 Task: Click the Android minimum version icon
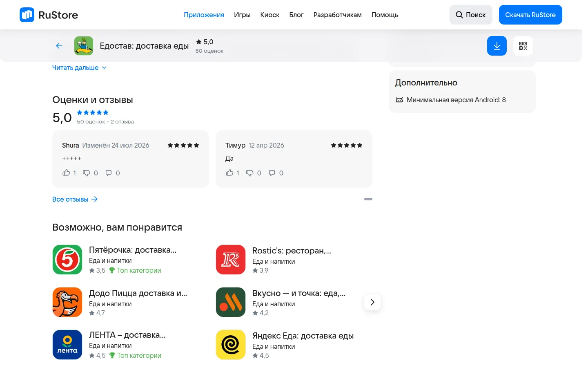coord(399,100)
